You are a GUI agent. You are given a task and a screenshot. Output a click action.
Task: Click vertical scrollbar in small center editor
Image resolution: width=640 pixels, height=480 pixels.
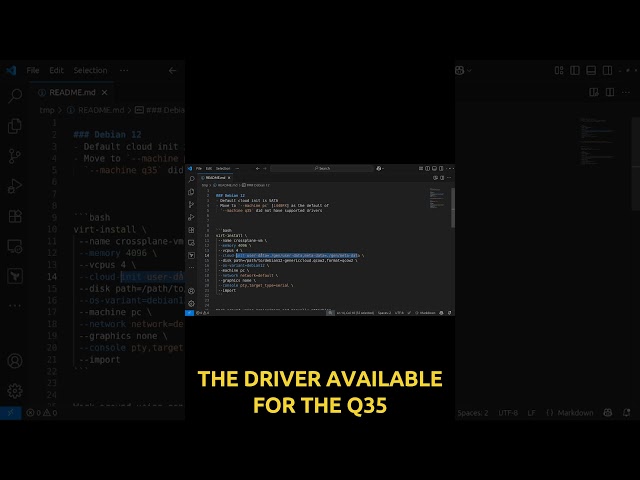tap(453, 208)
